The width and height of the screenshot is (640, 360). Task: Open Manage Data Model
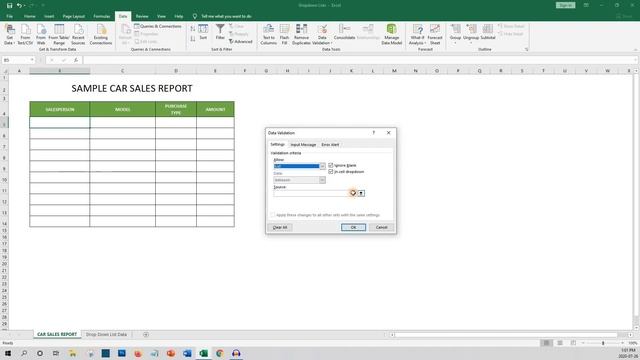[391, 34]
